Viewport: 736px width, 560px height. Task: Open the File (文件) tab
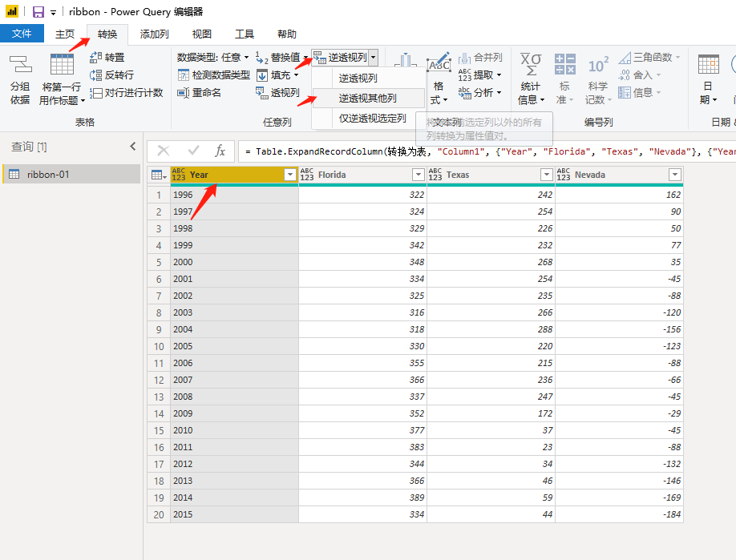tap(22, 34)
